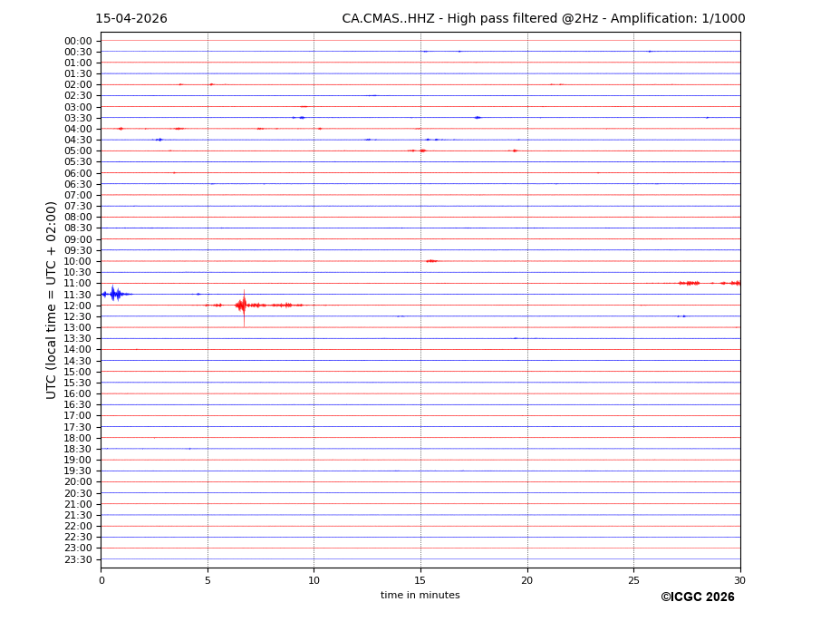The width and height of the screenshot is (840, 631).
Task: Click the UTC local time y-axis label
Action: pyautogui.click(x=52, y=299)
